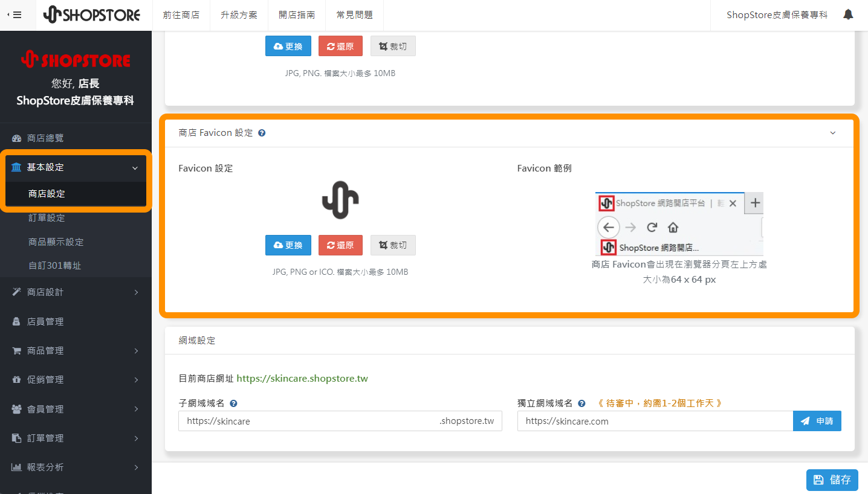868x494 pixels.
Task: Collapse the 基本設定 sidebar section
Action: coord(76,167)
